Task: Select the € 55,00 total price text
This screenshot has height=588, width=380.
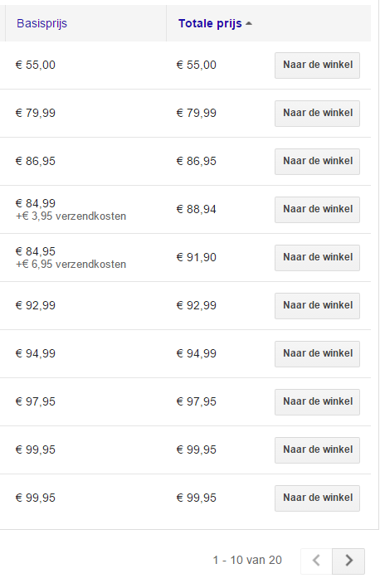Action: point(196,65)
